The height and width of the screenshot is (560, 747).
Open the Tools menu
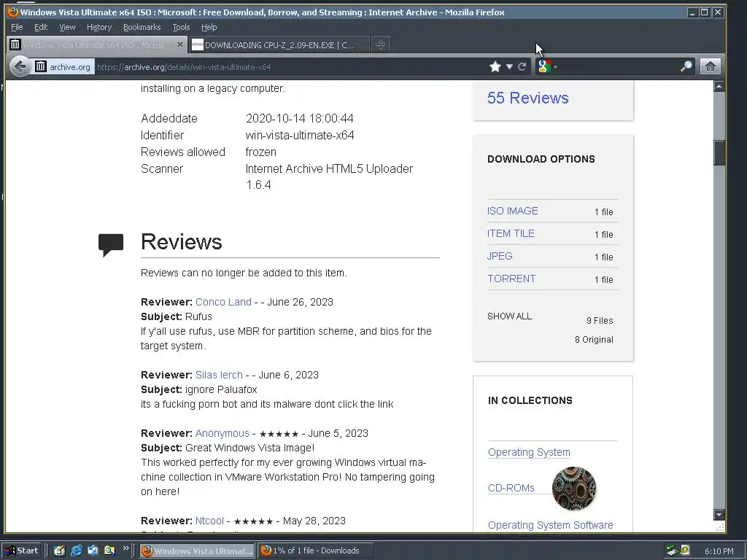point(181,27)
